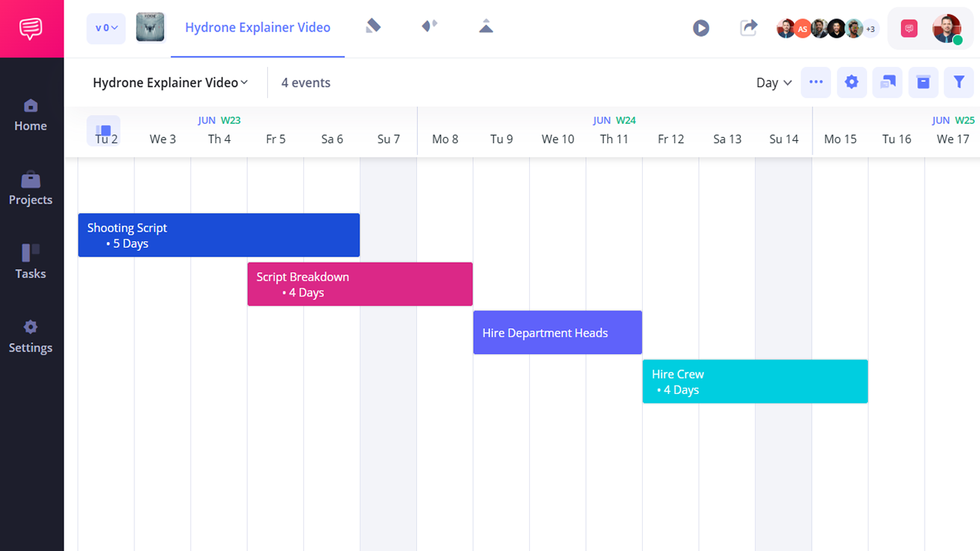This screenshot has height=551, width=980.
Task: Open the Tasks sidebar item
Action: pyautogui.click(x=31, y=263)
